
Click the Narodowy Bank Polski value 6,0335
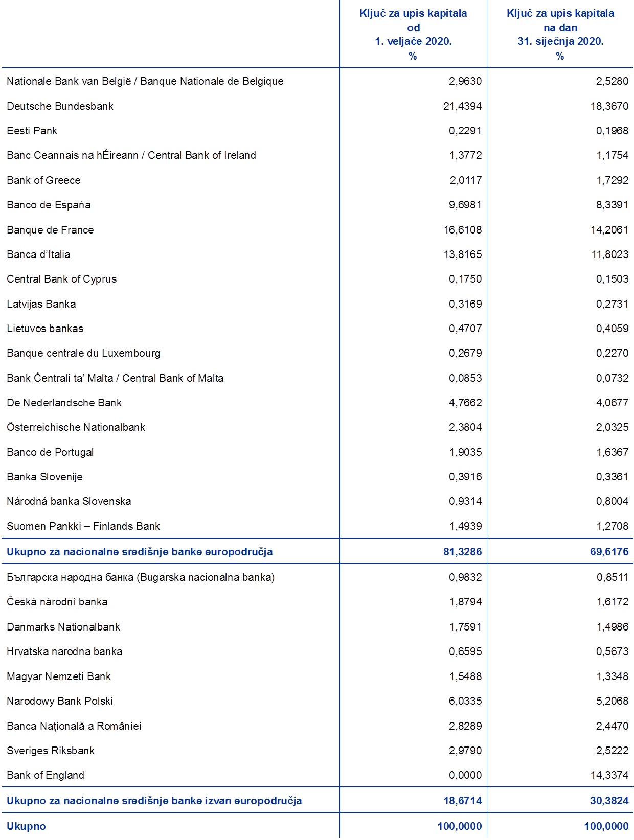(465, 701)
